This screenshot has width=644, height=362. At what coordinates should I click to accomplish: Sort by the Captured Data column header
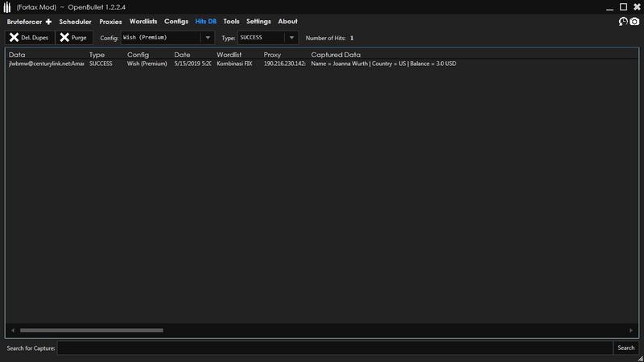(336, 55)
